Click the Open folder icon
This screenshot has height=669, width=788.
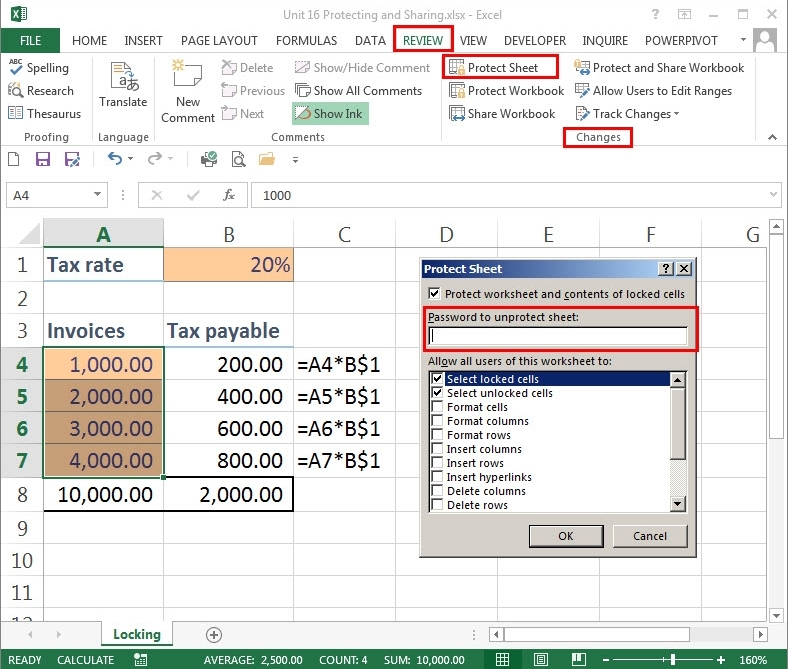267,159
